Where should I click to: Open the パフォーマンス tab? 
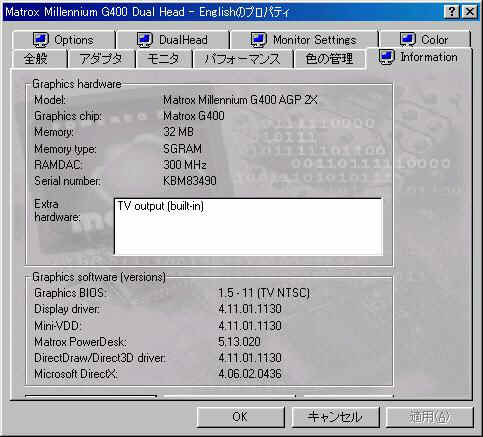243,59
